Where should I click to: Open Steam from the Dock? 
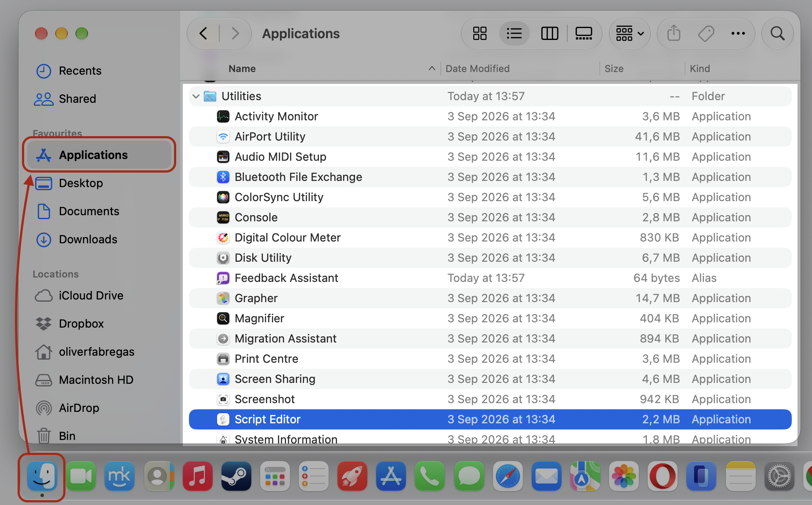(x=236, y=476)
